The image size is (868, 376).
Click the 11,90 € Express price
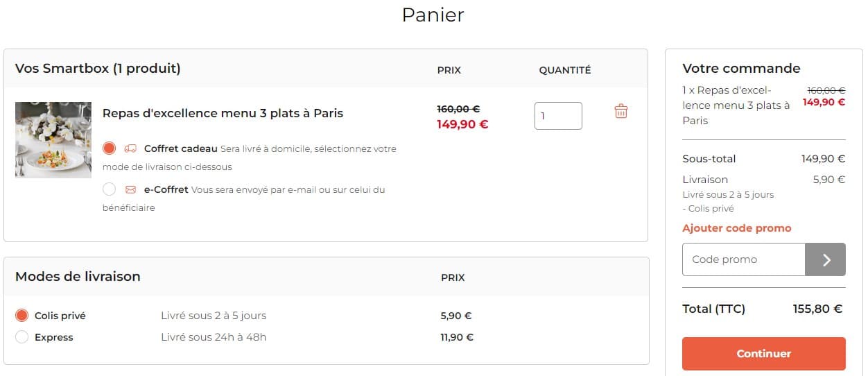(x=457, y=337)
